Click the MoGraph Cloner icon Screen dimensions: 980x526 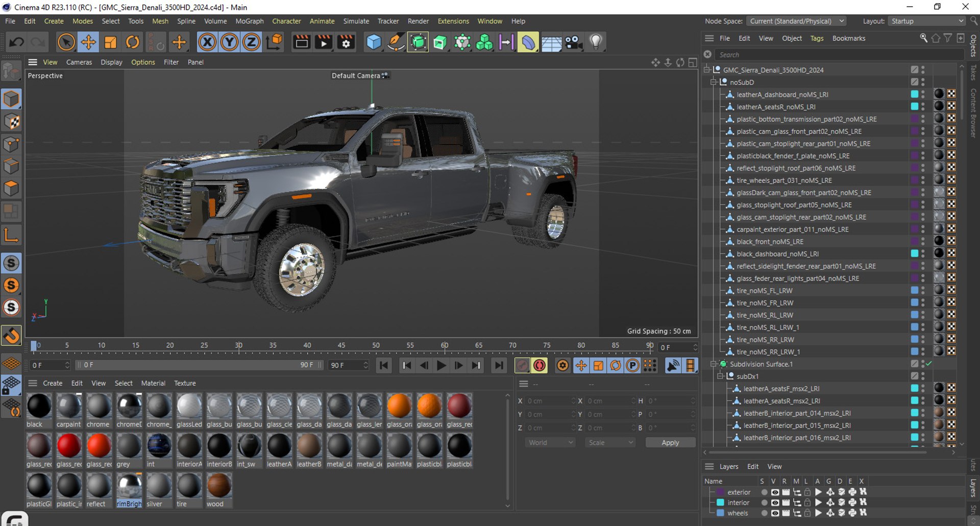click(x=484, y=42)
